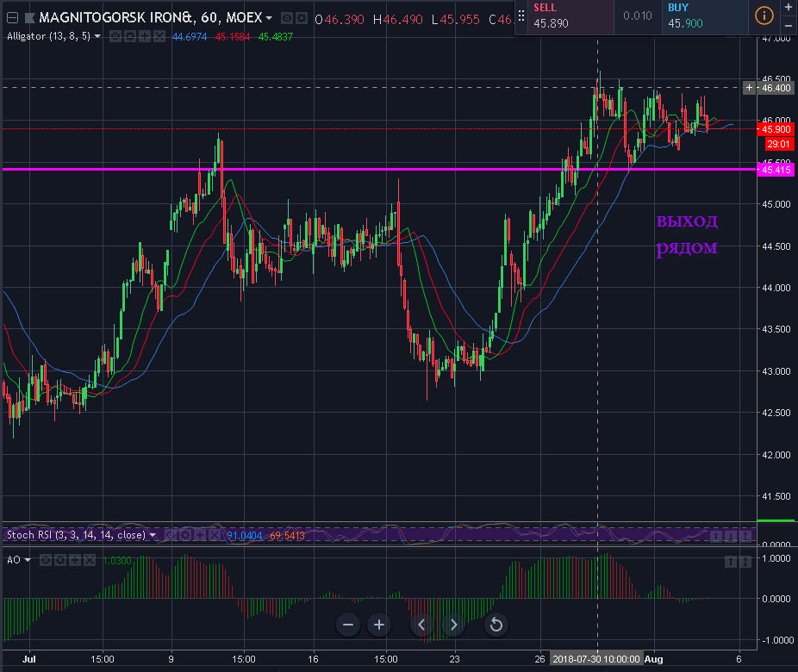Remove the Alligator indicator with X

[159, 37]
